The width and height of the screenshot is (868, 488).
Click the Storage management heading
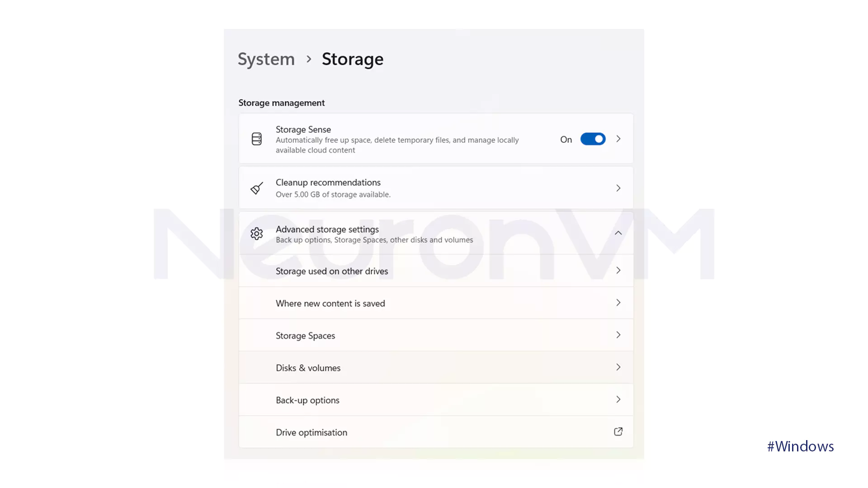click(x=282, y=103)
